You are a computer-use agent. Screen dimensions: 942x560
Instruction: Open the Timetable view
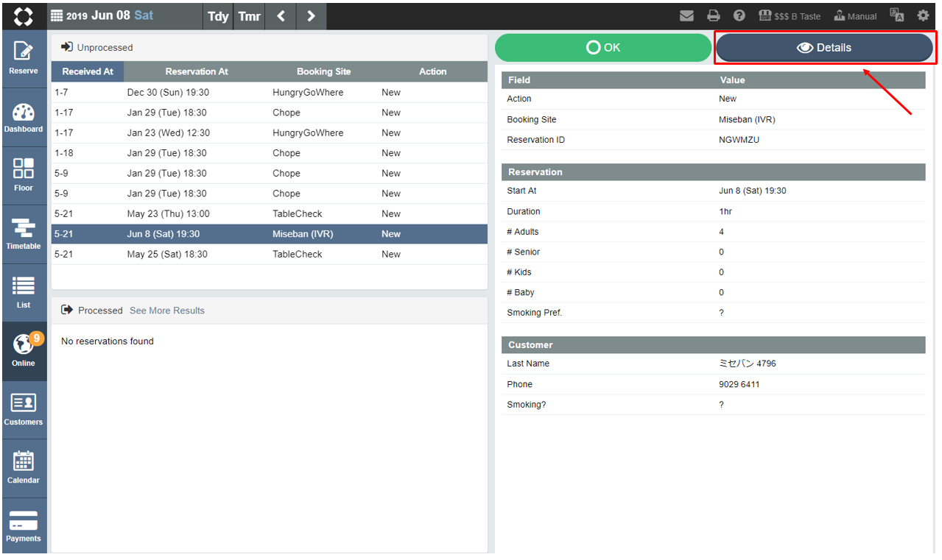point(24,234)
